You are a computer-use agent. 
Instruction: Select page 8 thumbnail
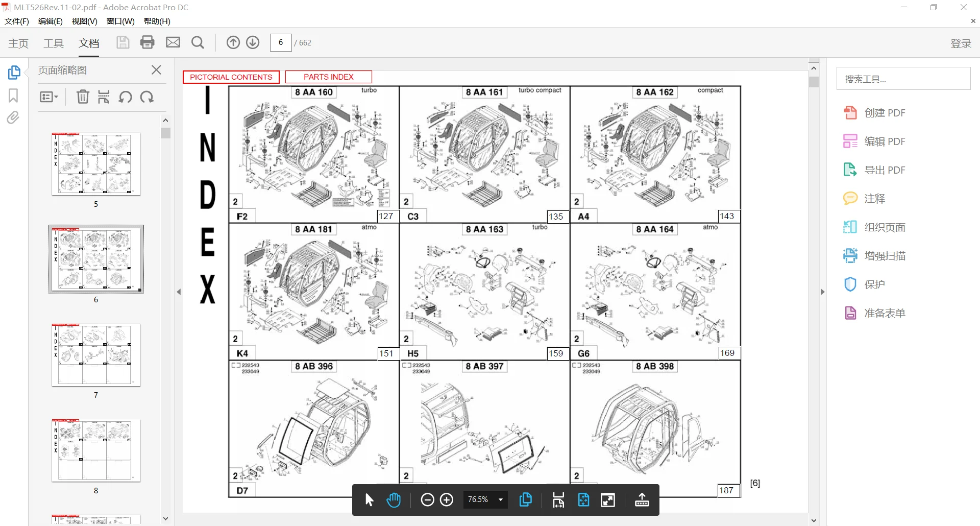pyautogui.click(x=96, y=450)
